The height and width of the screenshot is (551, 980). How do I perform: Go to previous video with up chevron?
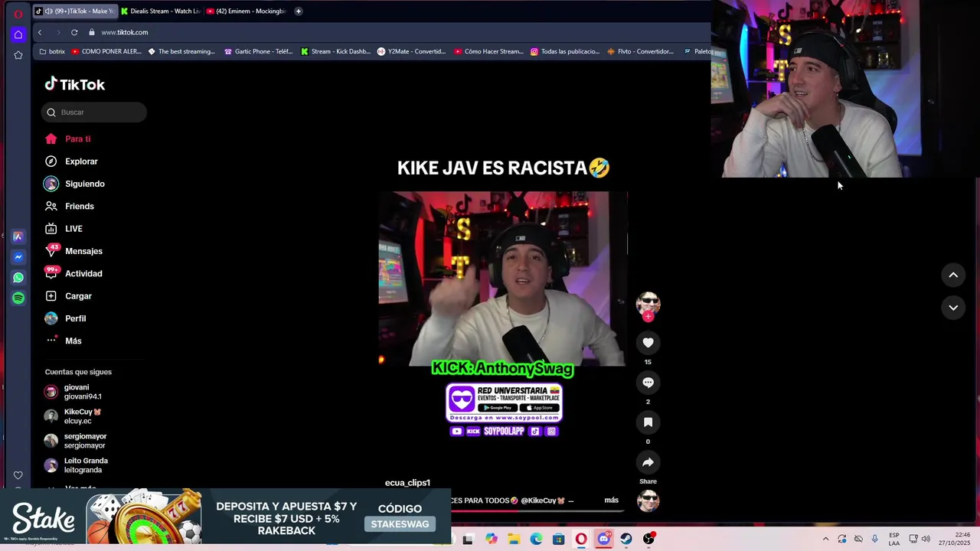point(953,275)
